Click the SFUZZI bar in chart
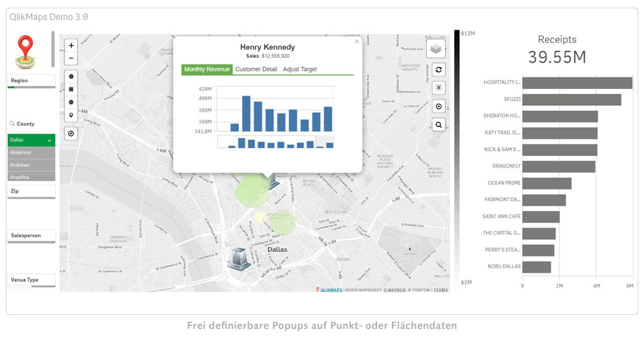644x357 pixels. (572, 99)
